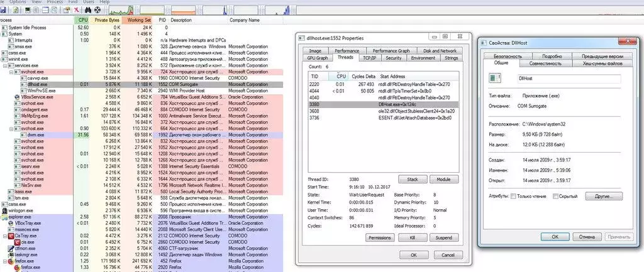Open the Options menu
This screenshot has height=272, width=644.
pyautogui.click(x=18, y=2)
